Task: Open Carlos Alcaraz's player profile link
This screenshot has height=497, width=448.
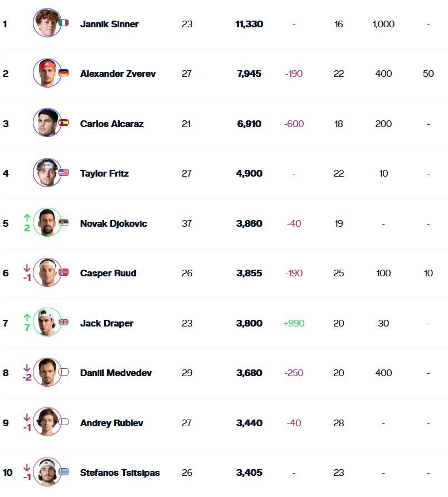Action: pos(111,124)
